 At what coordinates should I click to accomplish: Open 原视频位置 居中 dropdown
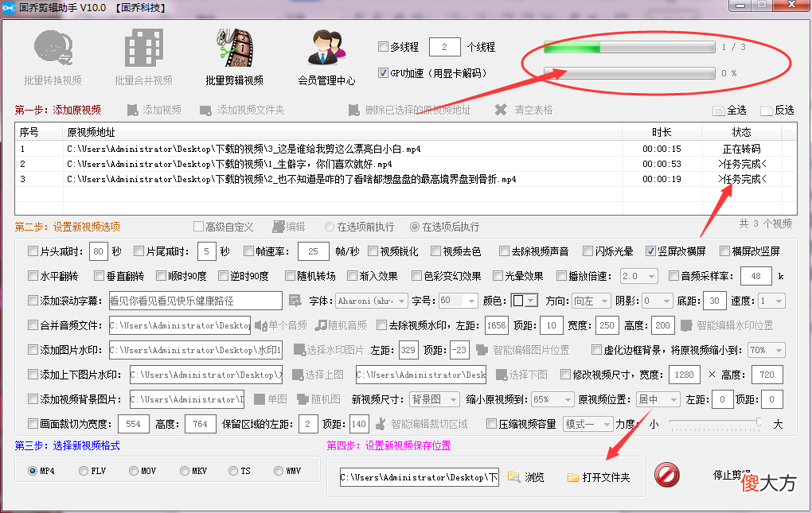click(658, 399)
